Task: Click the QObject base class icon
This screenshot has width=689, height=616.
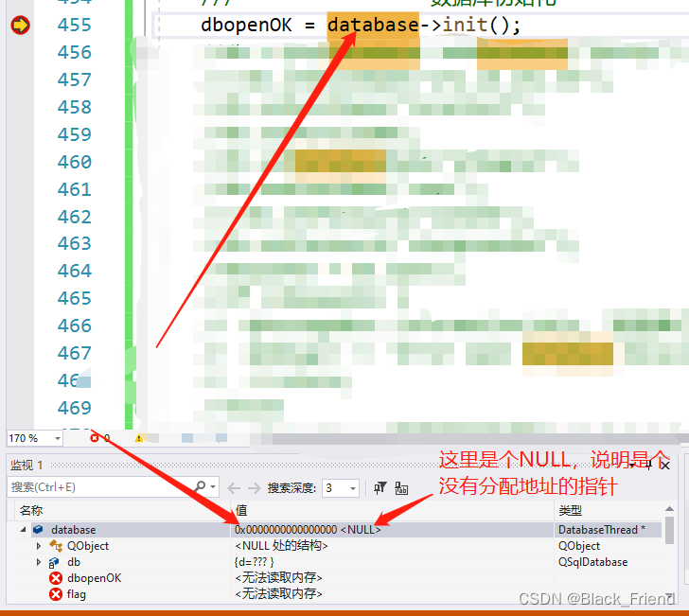Action: (x=55, y=546)
